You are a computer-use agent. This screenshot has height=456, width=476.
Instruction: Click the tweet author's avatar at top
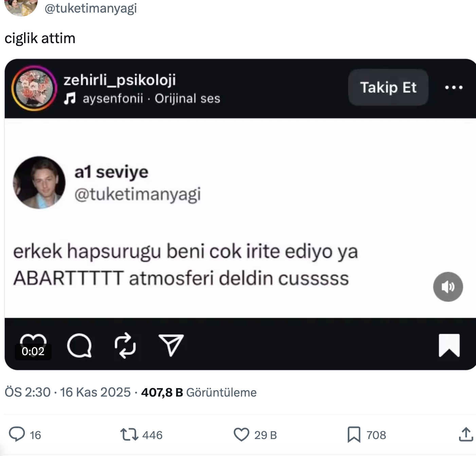click(x=21, y=7)
